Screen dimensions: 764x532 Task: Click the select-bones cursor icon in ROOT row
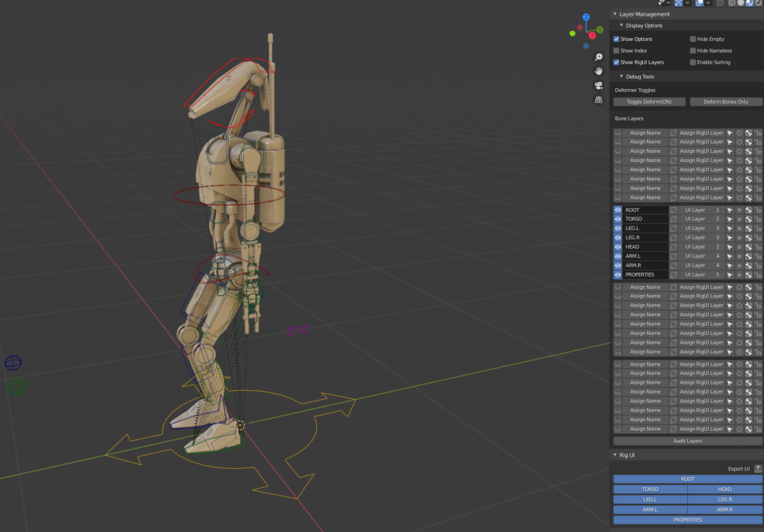pyautogui.click(x=729, y=210)
